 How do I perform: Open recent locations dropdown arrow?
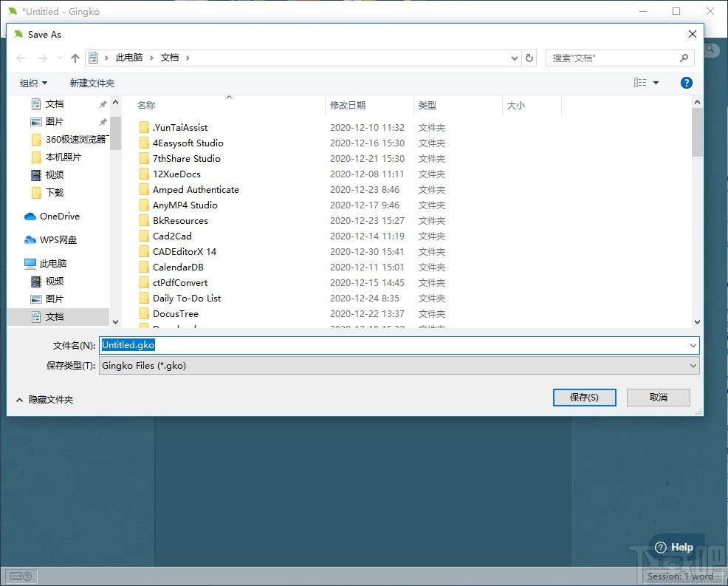click(59, 58)
